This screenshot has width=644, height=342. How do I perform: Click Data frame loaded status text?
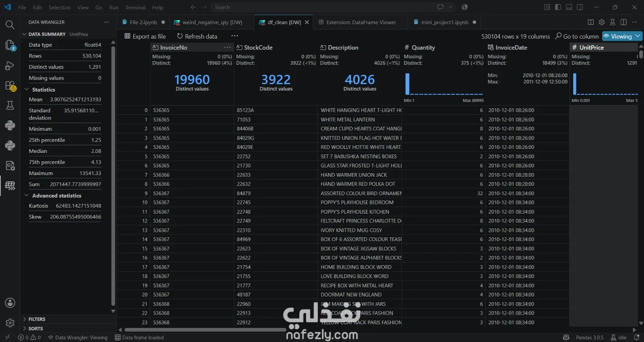[139, 338]
